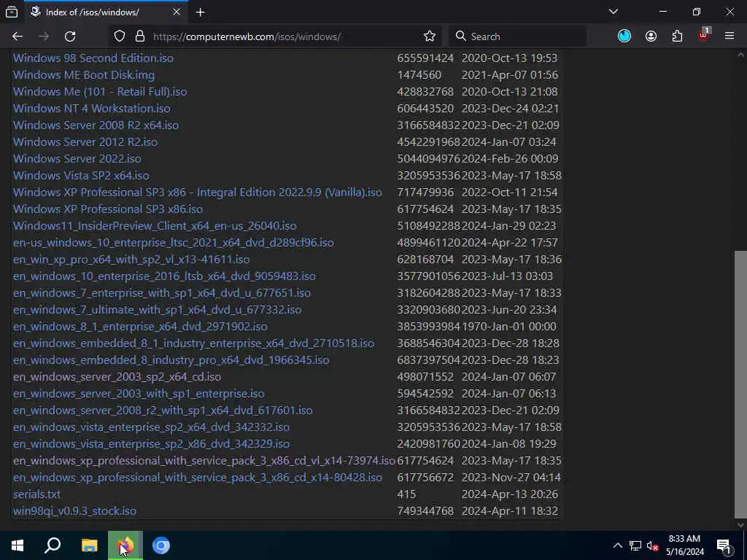The image size is (747, 560).
Task: Download Windows Me (101 - Retail Full).iso
Action: coord(100,91)
